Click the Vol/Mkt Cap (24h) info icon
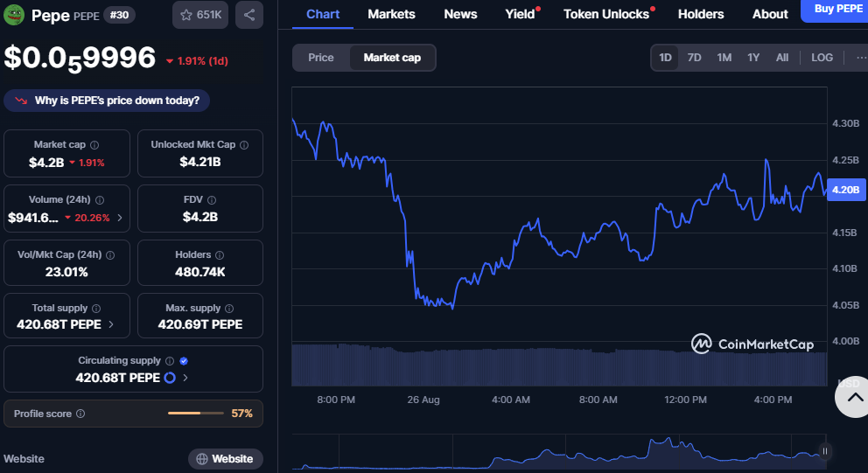 pyautogui.click(x=110, y=255)
